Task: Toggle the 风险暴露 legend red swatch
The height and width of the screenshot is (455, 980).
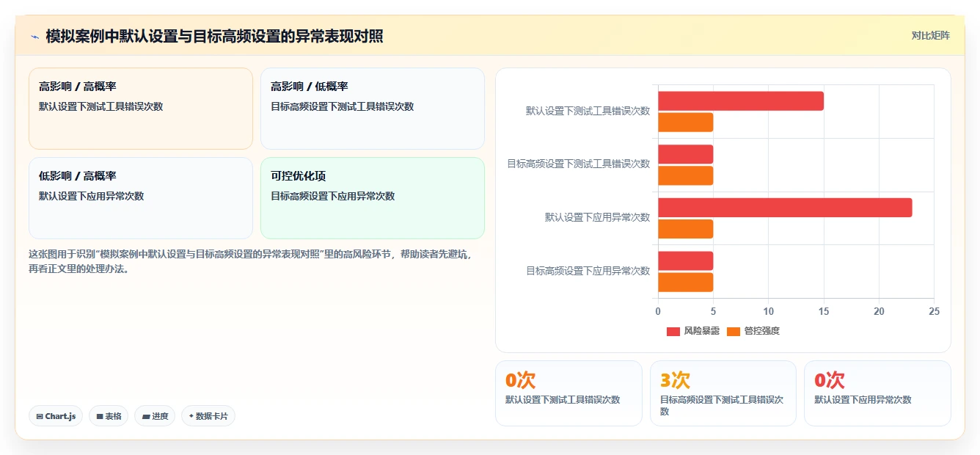Action: (673, 331)
